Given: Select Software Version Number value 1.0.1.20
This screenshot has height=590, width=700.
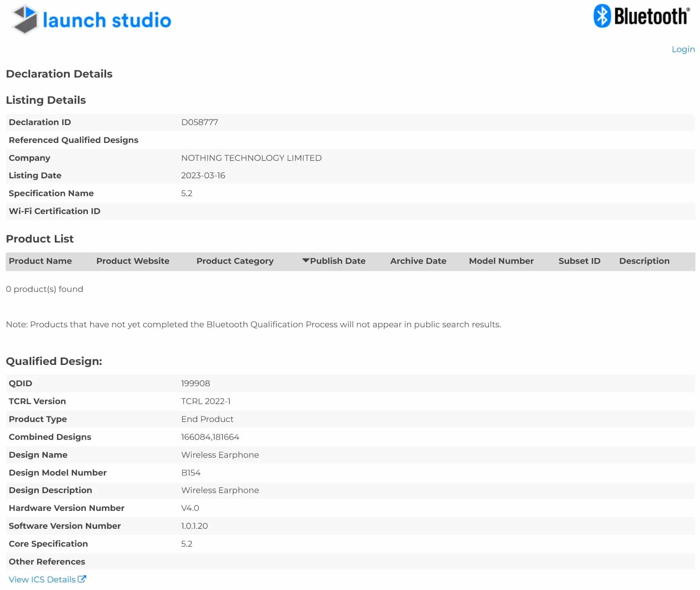Looking at the screenshot, I should pos(194,526).
